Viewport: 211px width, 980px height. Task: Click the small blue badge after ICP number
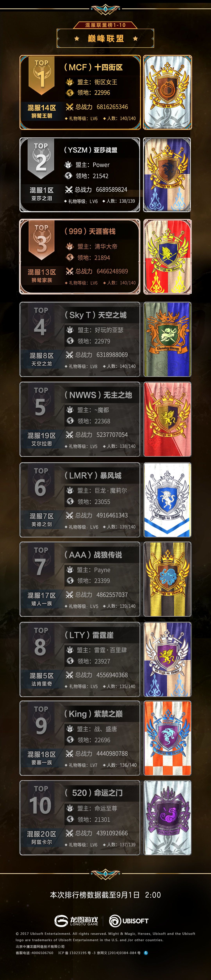click(146, 953)
